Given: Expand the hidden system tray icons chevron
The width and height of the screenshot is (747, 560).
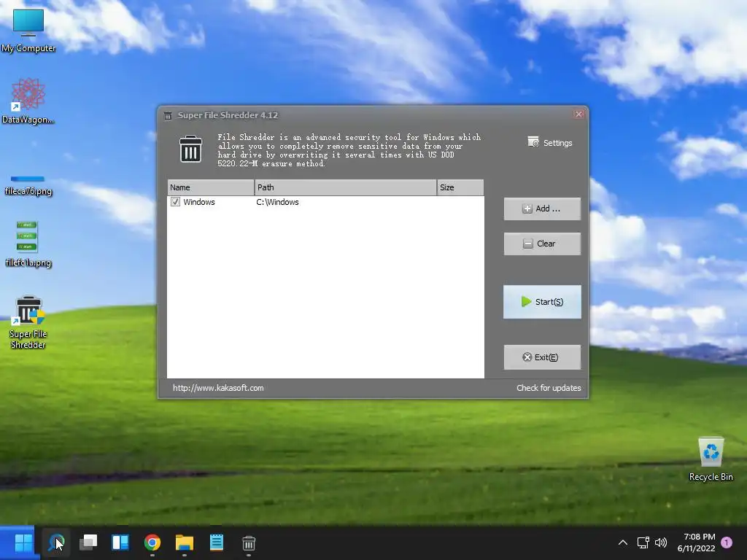Looking at the screenshot, I should click(623, 542).
